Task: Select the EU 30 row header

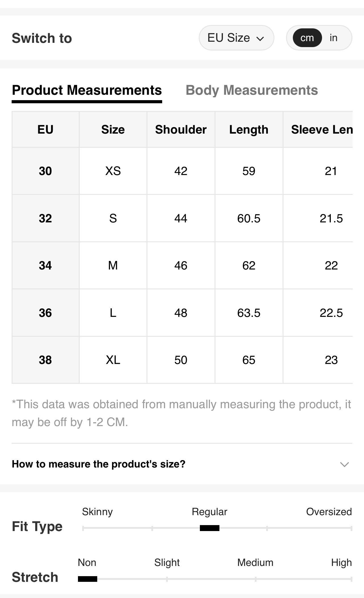Action: click(45, 171)
